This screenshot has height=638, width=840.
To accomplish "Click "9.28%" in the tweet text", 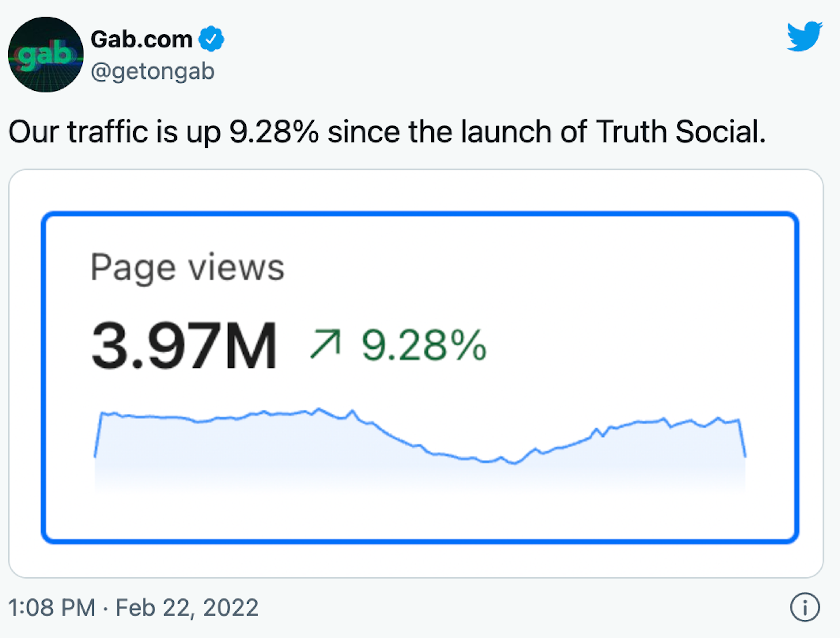I will click(x=274, y=132).
